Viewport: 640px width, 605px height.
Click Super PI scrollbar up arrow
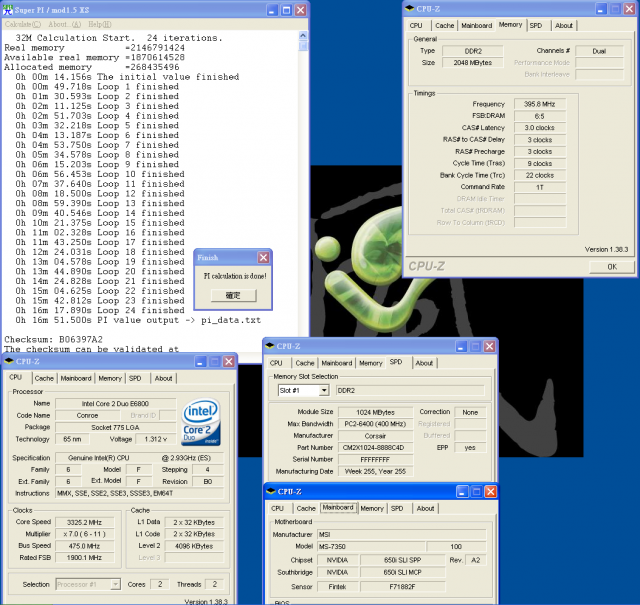pyautogui.click(x=303, y=36)
